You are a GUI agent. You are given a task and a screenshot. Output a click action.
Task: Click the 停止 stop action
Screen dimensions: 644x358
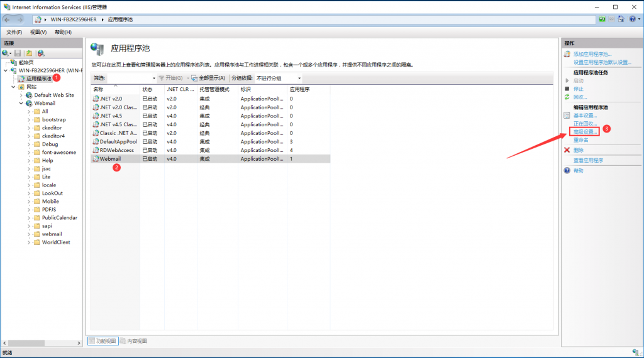point(579,89)
